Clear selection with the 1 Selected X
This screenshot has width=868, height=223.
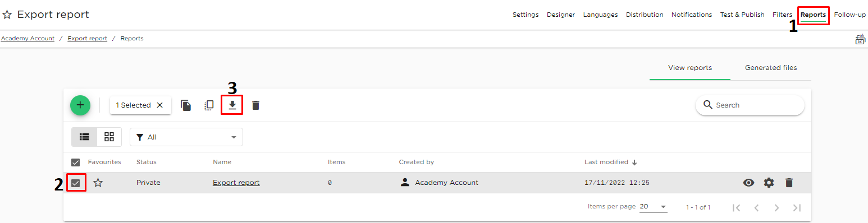click(160, 105)
